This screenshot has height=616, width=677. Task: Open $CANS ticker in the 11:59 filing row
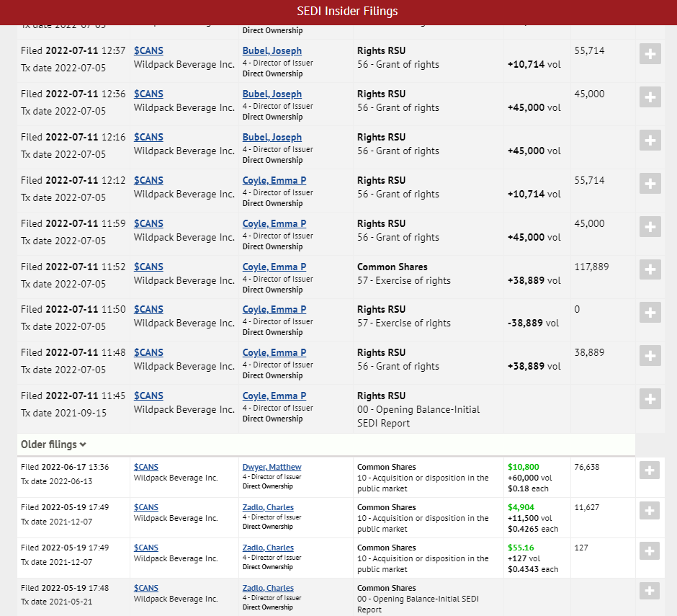coord(148,223)
